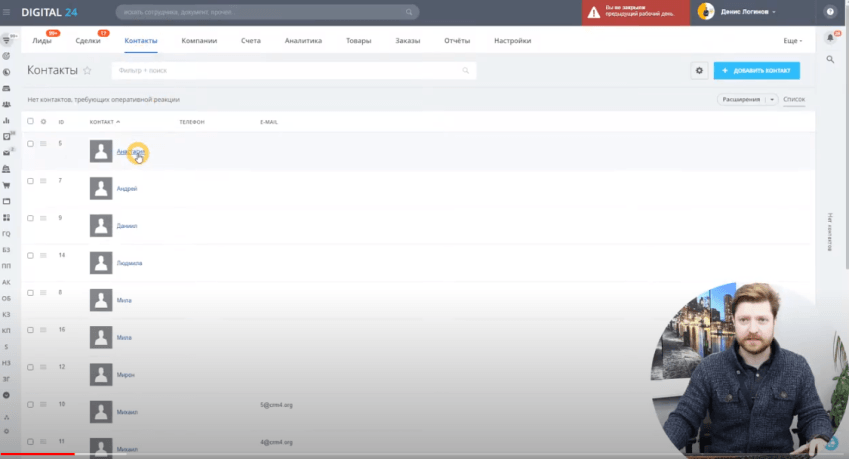Check the checkbox for contact ID 12
The image size is (849, 459).
tap(30, 368)
